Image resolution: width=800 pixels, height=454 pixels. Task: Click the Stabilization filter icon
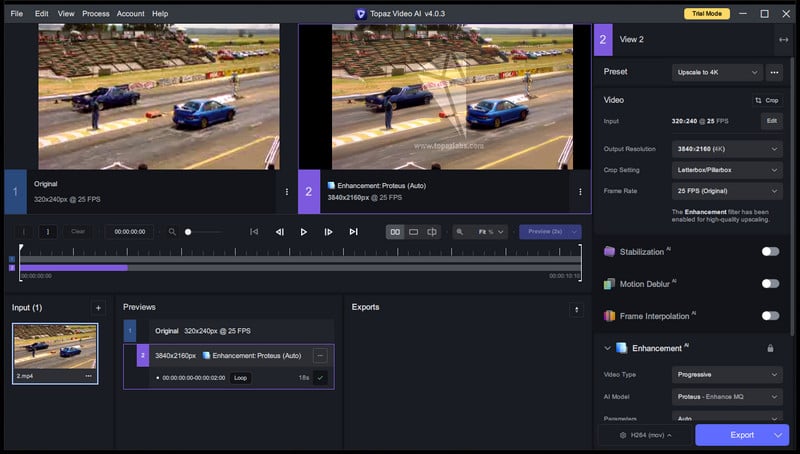pyautogui.click(x=609, y=251)
